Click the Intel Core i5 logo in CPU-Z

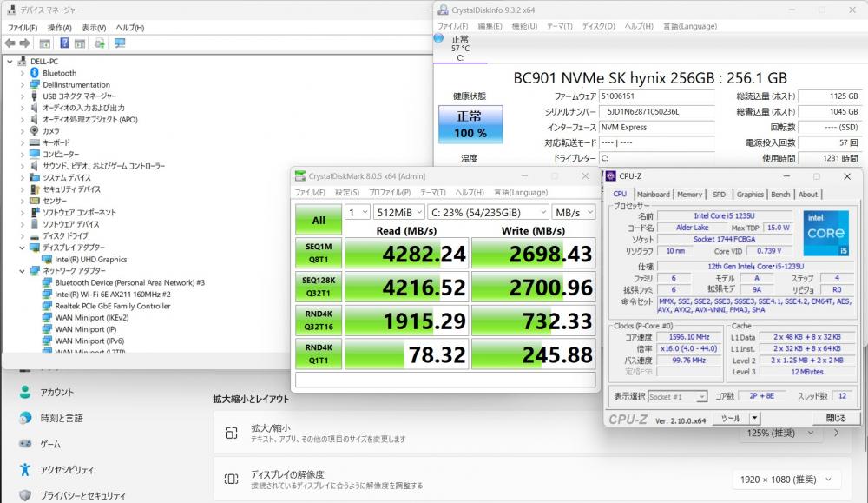826,233
